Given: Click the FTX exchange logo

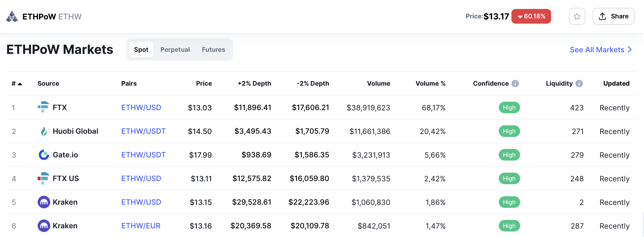Looking at the screenshot, I should coord(43,107).
